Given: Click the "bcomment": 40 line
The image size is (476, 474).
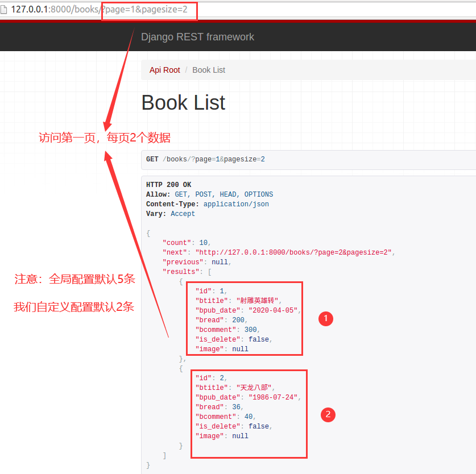Looking at the screenshot, I should coord(226,417).
